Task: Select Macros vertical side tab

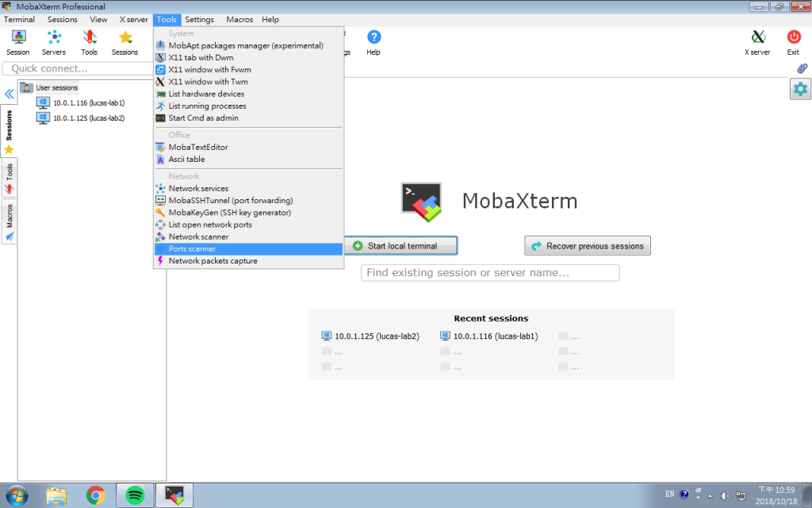Action: click(x=9, y=222)
